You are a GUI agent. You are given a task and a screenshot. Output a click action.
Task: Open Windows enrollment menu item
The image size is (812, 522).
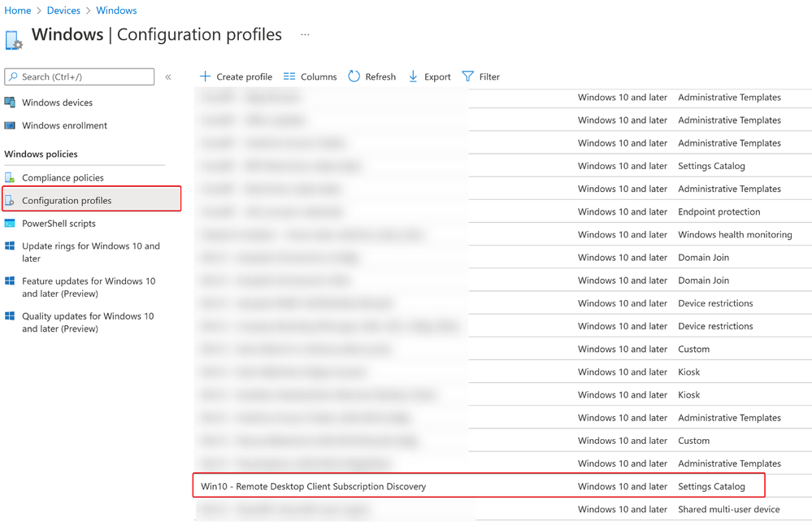click(x=64, y=125)
